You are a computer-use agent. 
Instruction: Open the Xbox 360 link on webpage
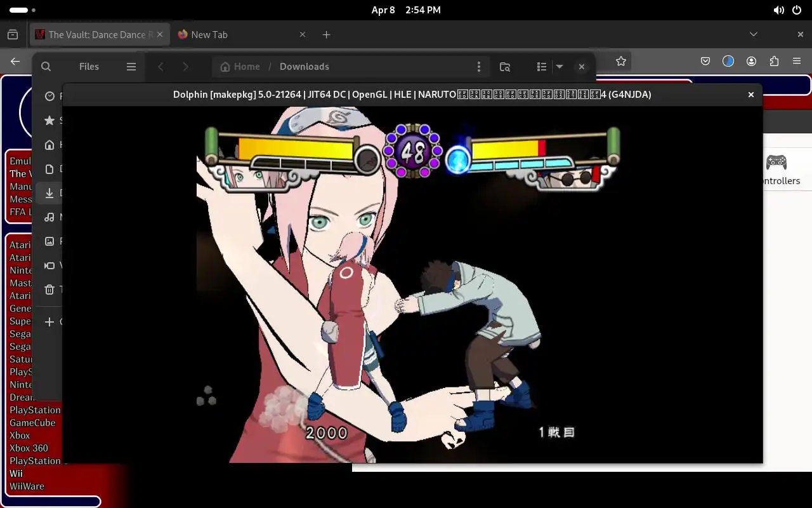pyautogui.click(x=29, y=448)
